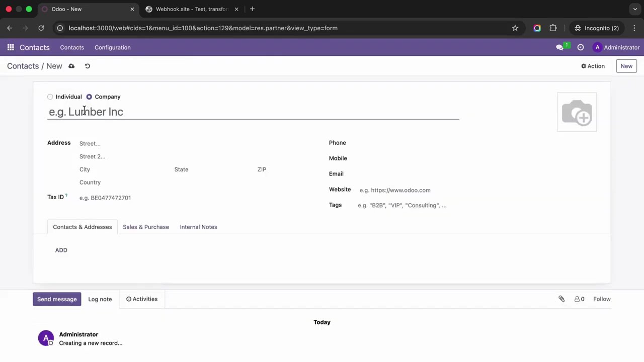Viewport: 644px width, 362px height.
Task: Click the attachment paperclip icon
Action: [561, 299]
